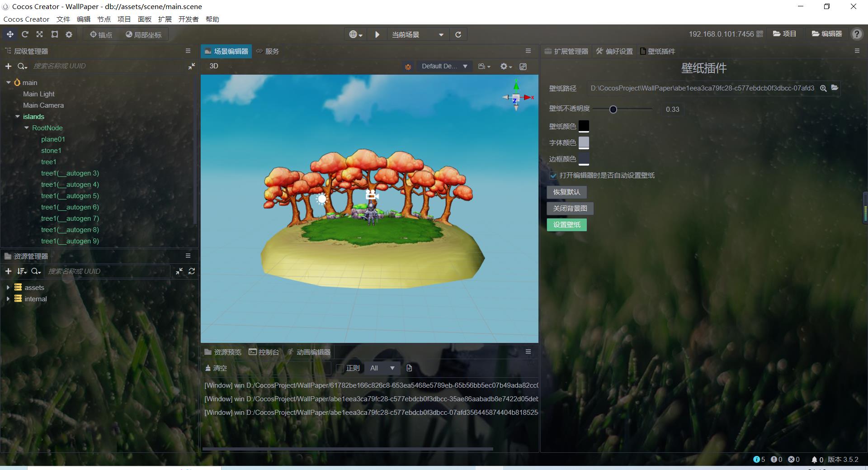Refresh the preview with reload icon
Image resolution: width=868 pixels, height=470 pixels.
(x=458, y=34)
